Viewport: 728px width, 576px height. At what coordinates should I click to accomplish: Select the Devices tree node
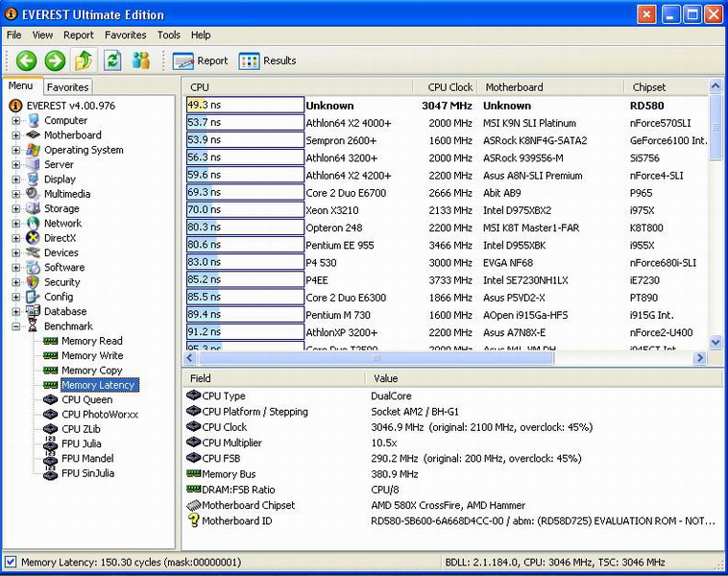[x=61, y=252]
